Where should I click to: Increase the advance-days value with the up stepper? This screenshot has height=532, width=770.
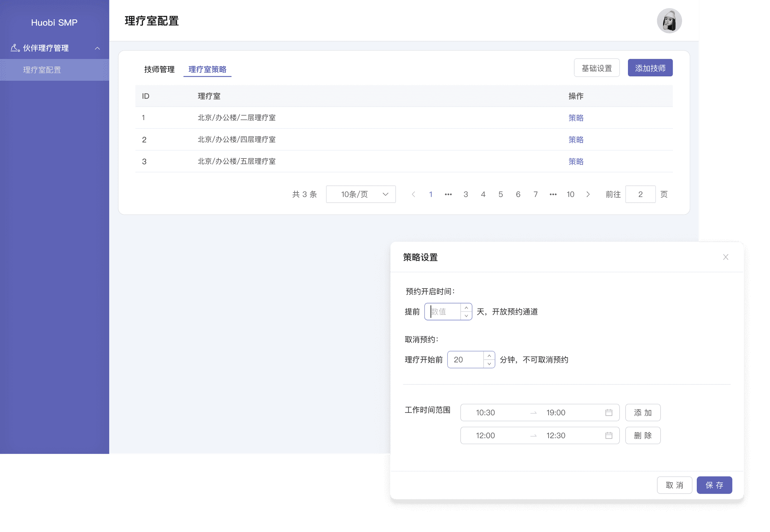pyautogui.click(x=466, y=308)
